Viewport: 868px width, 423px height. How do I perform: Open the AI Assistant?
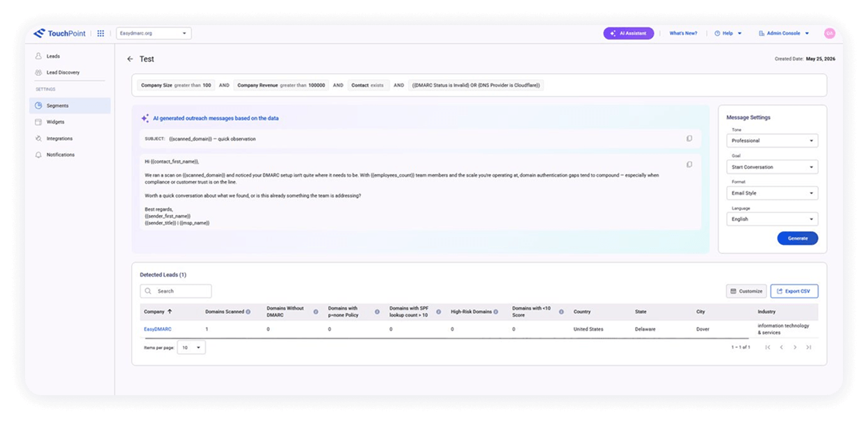(x=629, y=33)
